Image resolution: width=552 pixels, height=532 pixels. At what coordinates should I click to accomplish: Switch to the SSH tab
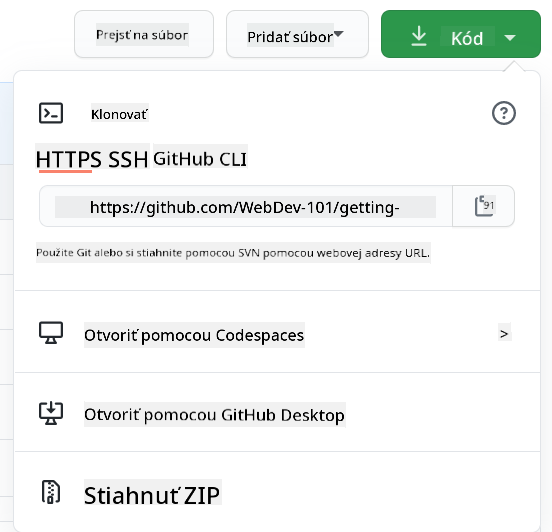[x=128, y=159]
